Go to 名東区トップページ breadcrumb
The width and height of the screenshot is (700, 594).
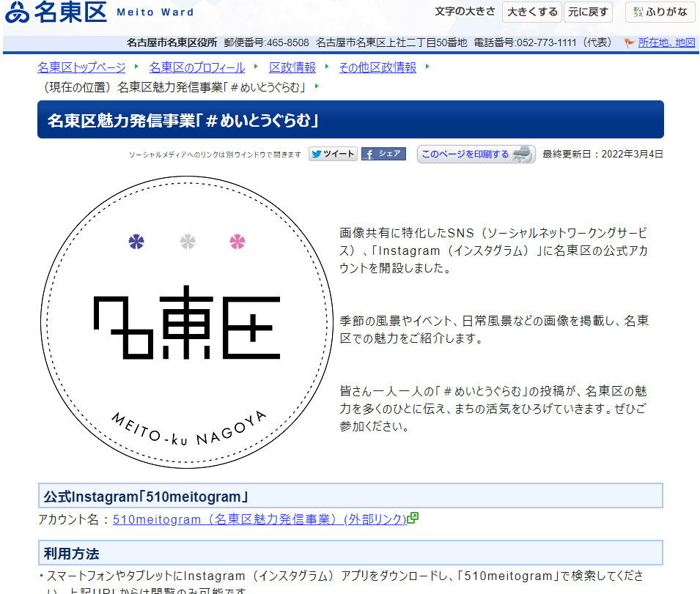81,67
